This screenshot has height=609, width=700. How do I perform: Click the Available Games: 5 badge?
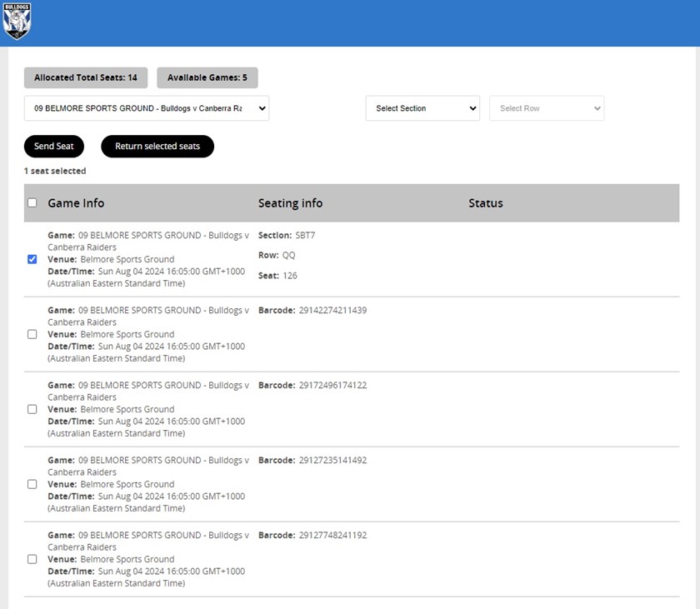point(207,77)
